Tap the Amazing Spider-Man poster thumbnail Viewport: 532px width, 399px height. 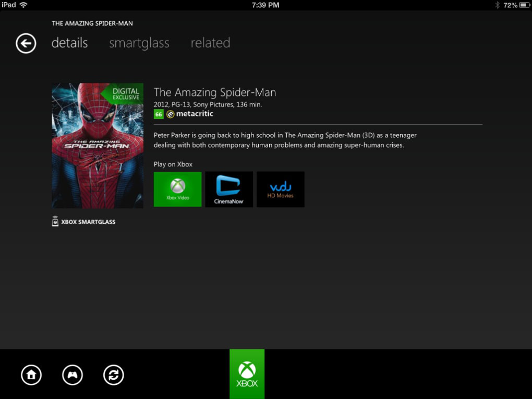[98, 146]
